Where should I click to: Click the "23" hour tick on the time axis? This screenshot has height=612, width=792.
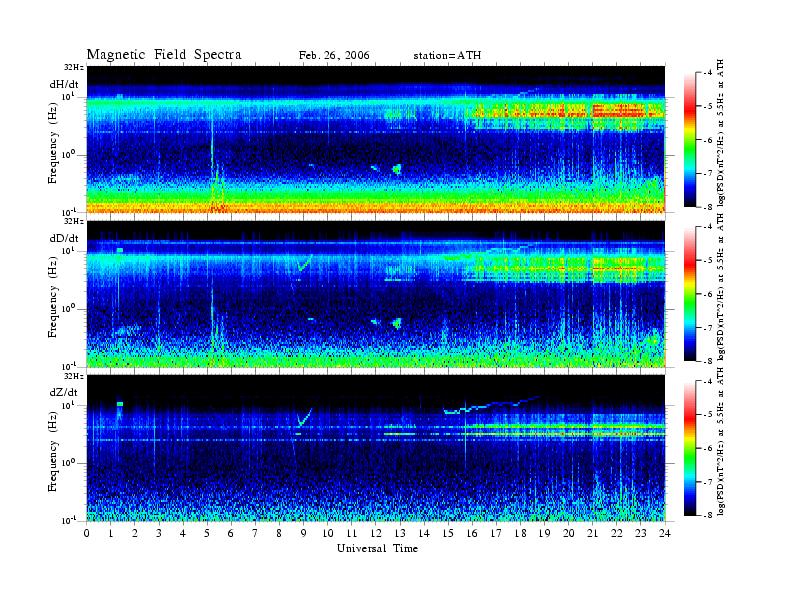640,533
